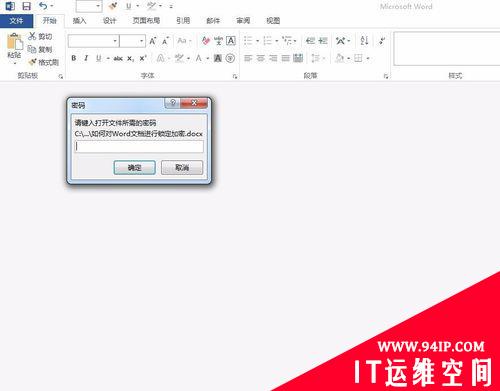This screenshot has width=500, height=391.
Task: Click the Clear Formatting eraser icon
Action: coord(206,41)
